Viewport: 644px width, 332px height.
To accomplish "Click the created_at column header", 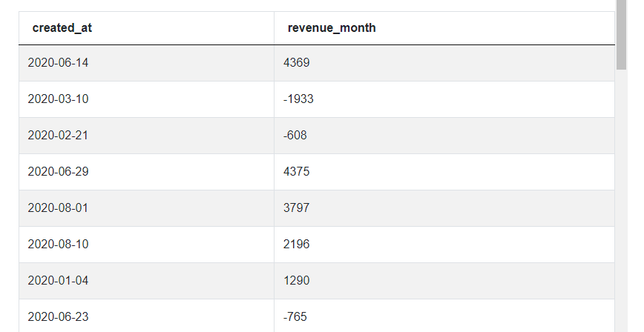I will coord(62,28).
